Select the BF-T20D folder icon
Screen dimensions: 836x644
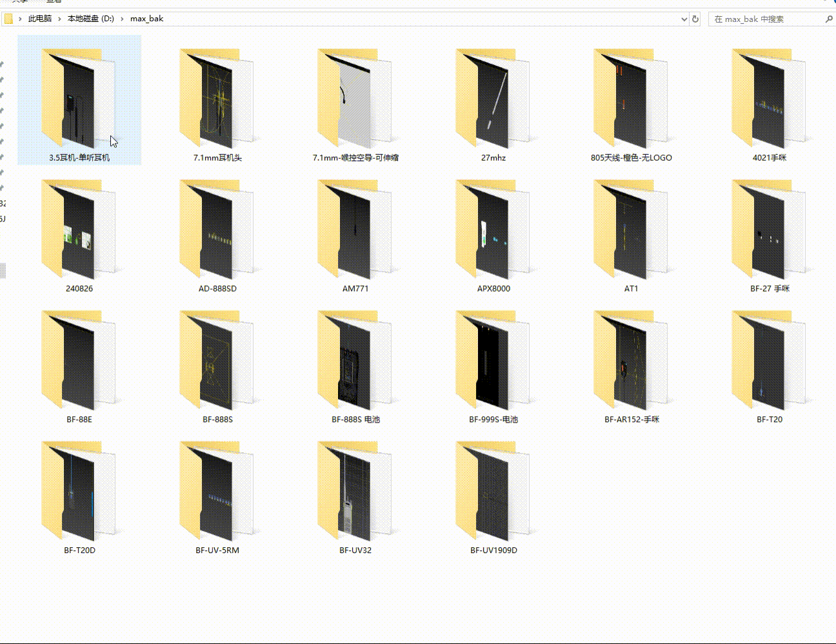point(79,492)
